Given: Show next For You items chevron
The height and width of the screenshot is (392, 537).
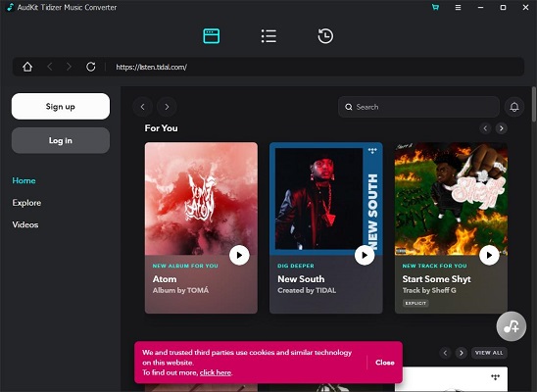Looking at the screenshot, I should (x=502, y=128).
